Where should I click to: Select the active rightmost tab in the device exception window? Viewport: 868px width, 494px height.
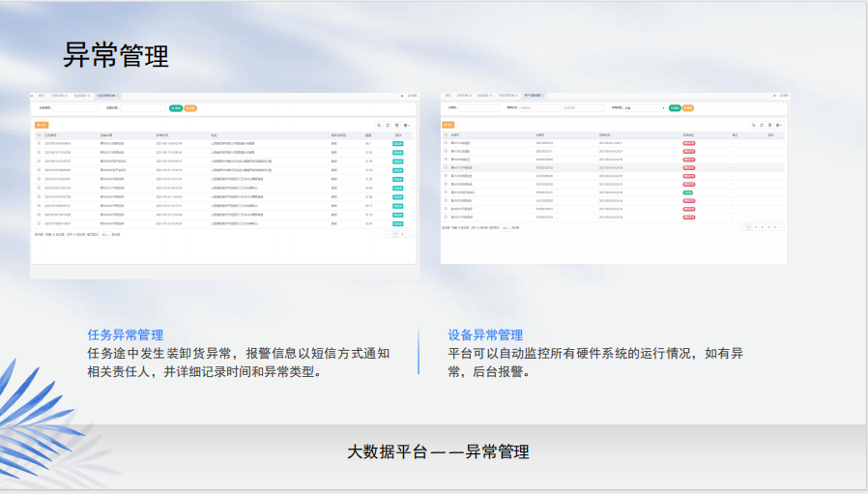pos(535,96)
